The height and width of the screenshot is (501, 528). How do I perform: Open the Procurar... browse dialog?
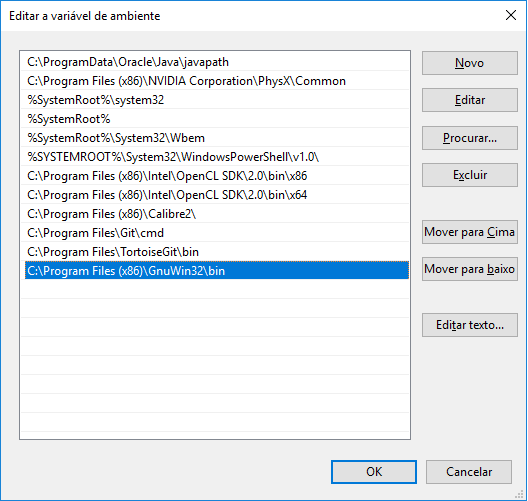tap(470, 138)
